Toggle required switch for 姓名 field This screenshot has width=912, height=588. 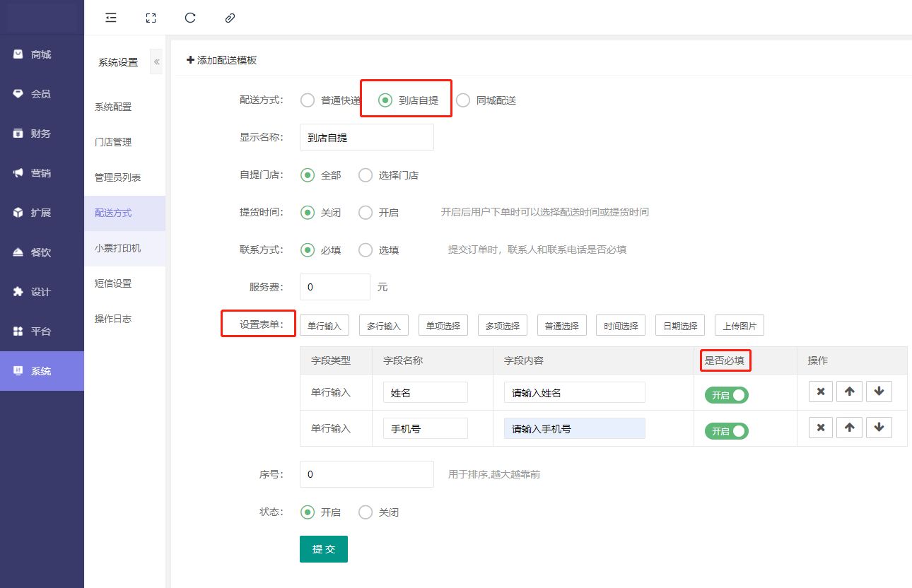(726, 395)
